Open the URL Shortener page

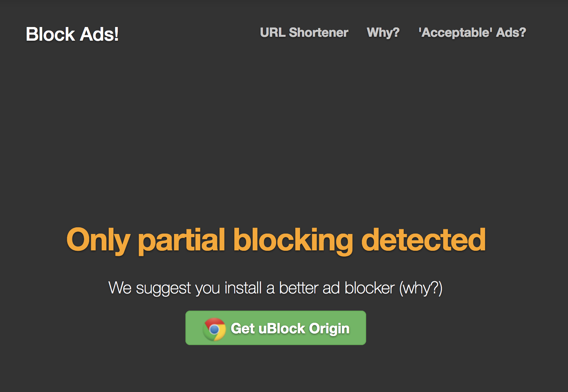tap(304, 32)
